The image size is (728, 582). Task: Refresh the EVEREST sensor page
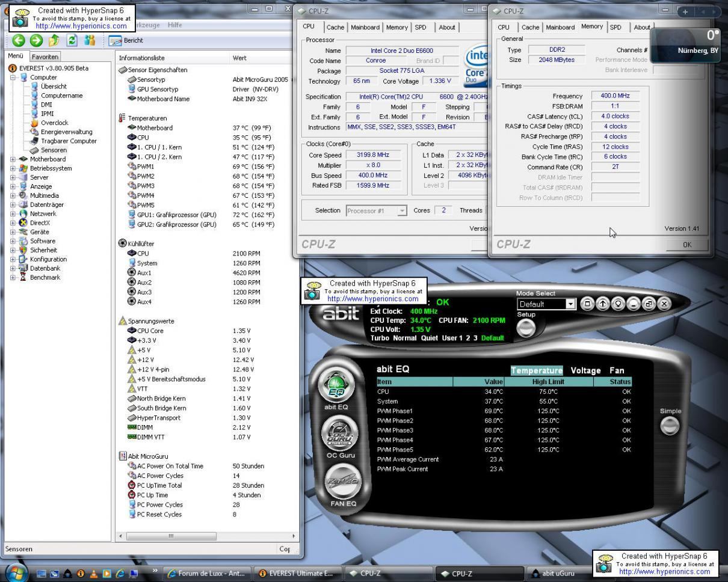(73, 41)
